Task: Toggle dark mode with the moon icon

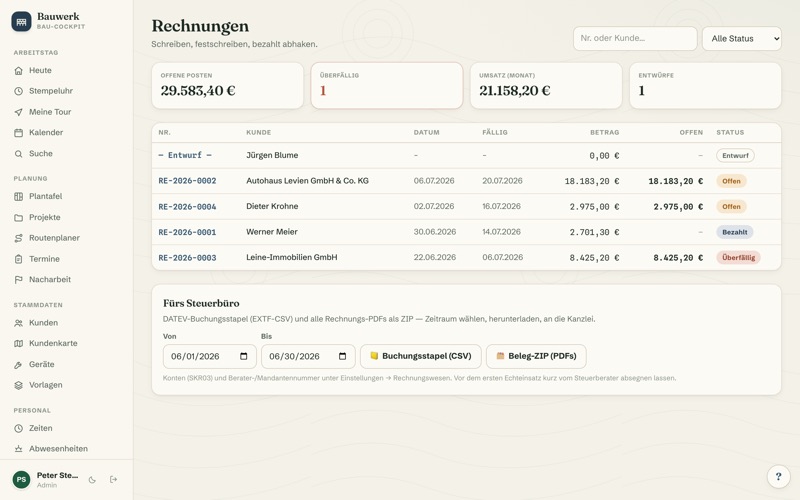Action: [x=92, y=480]
